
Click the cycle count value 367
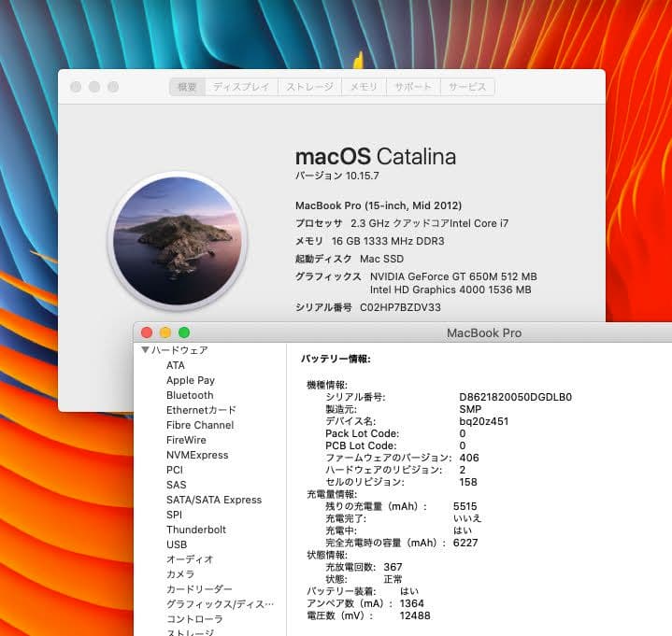[x=393, y=567]
